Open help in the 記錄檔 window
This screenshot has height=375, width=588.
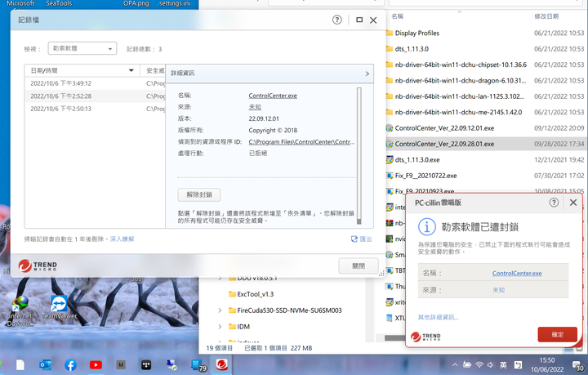click(337, 20)
